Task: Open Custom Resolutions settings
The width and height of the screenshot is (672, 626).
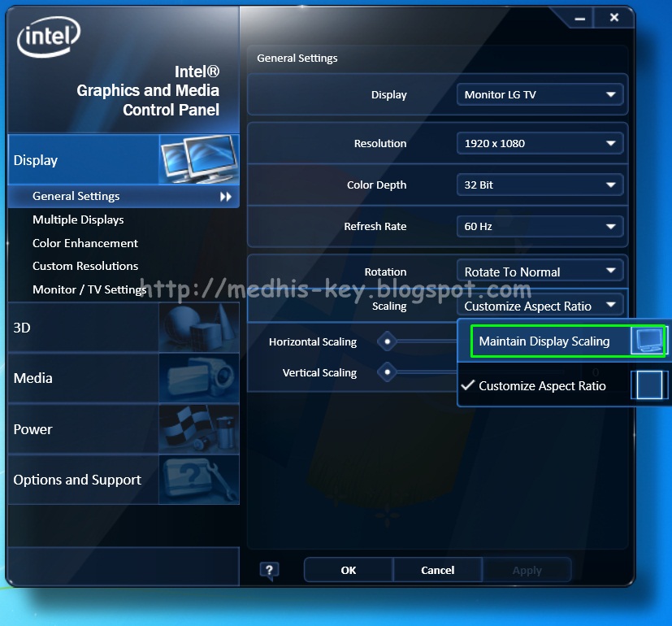Action: pos(85,266)
